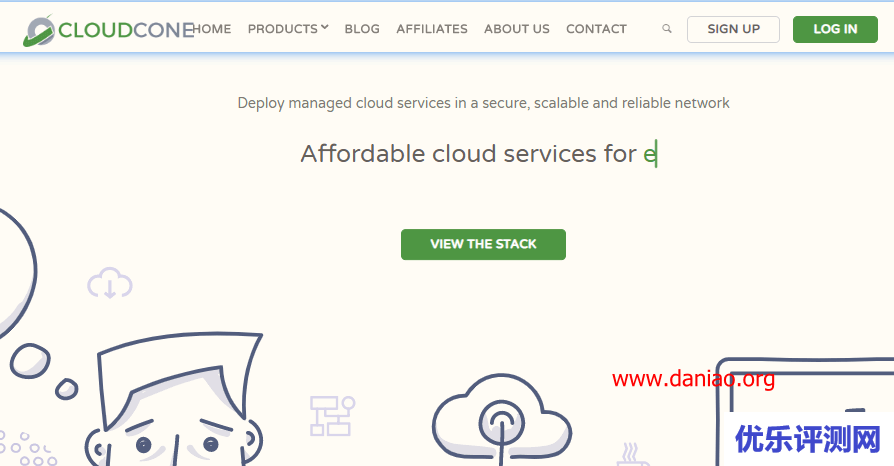Click the VIEW THE STACK button
This screenshot has width=894, height=466.
483,244
